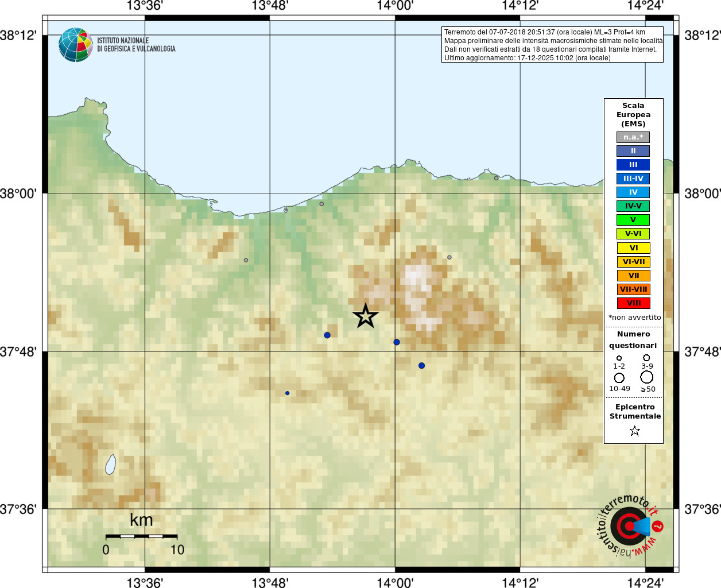Click the small blue dot southwest of the epicenter
This screenshot has width=721, height=588.
click(x=288, y=393)
